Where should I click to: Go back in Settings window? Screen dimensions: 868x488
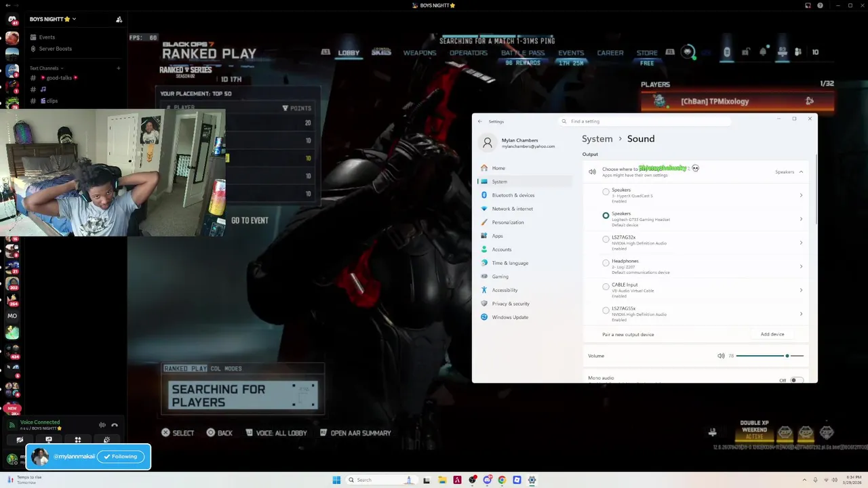coord(480,121)
